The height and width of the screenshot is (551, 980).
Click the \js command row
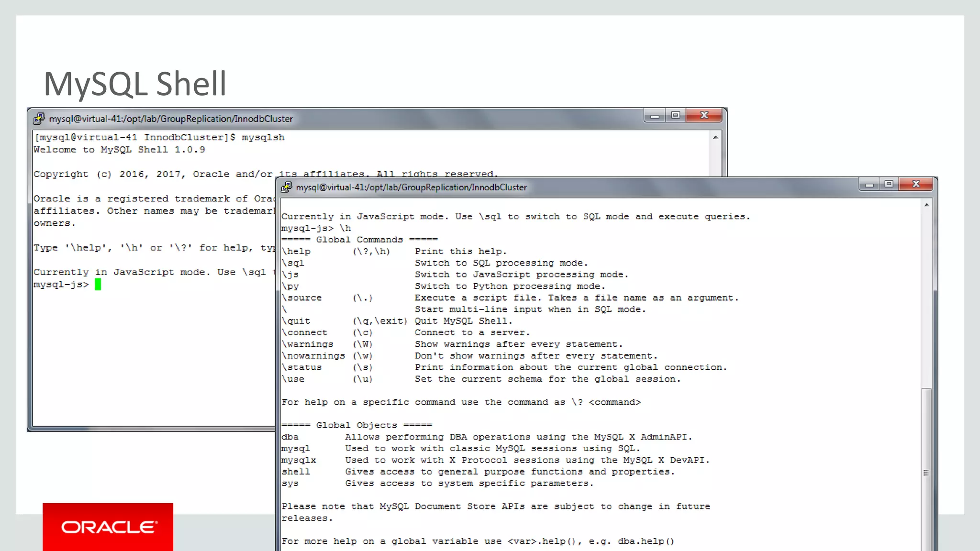[455, 275]
